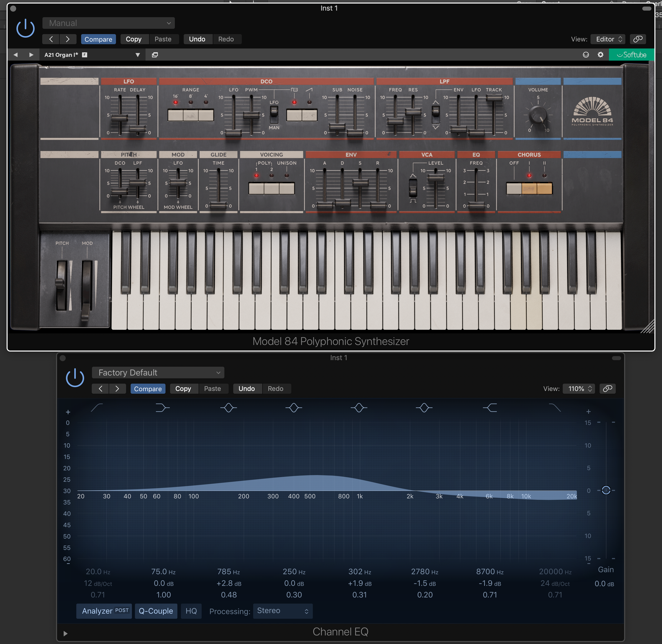Viewport: 662px width, 644px height.
Task: Click the Model 84 link chain icon
Action: point(638,39)
